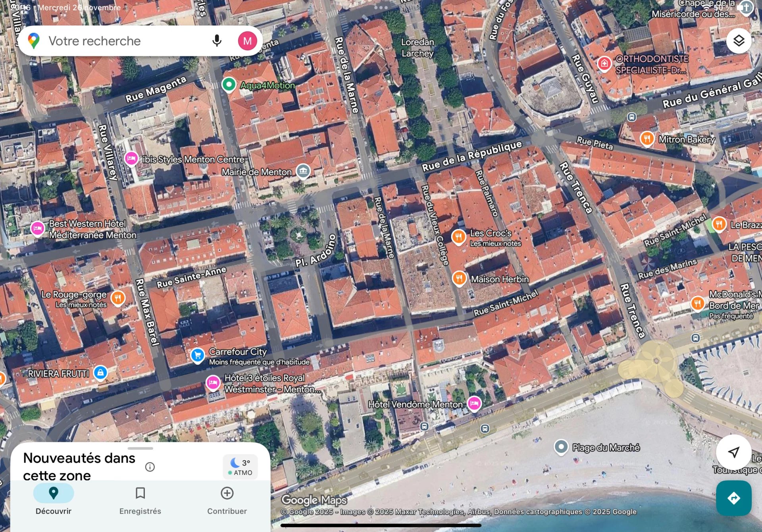Viewport: 762px width, 532px height.
Task: Open the M account avatar
Action: point(247,41)
